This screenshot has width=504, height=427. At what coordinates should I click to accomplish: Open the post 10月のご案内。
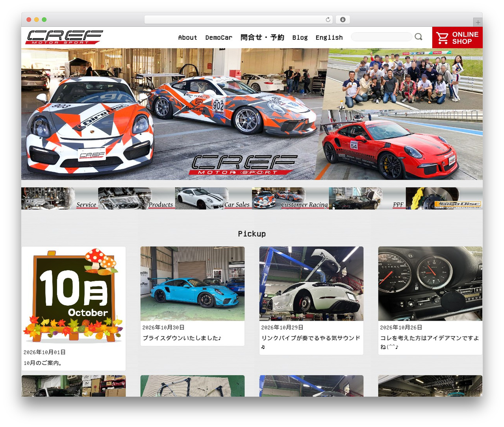[43, 363]
